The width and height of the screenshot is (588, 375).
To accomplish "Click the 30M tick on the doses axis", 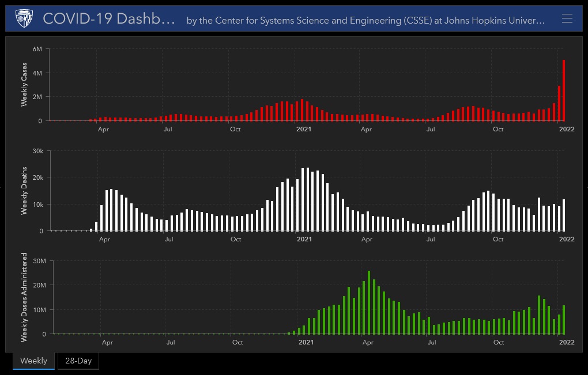I will pos(39,260).
